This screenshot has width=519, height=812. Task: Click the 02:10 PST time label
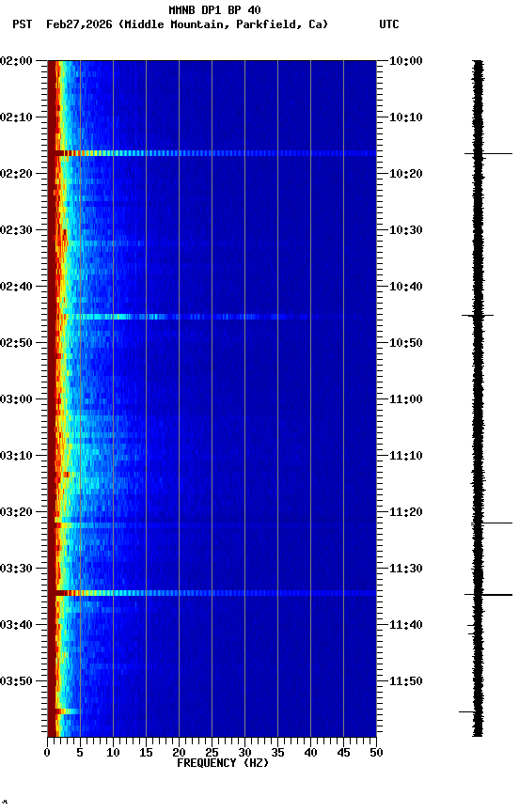tap(16, 117)
